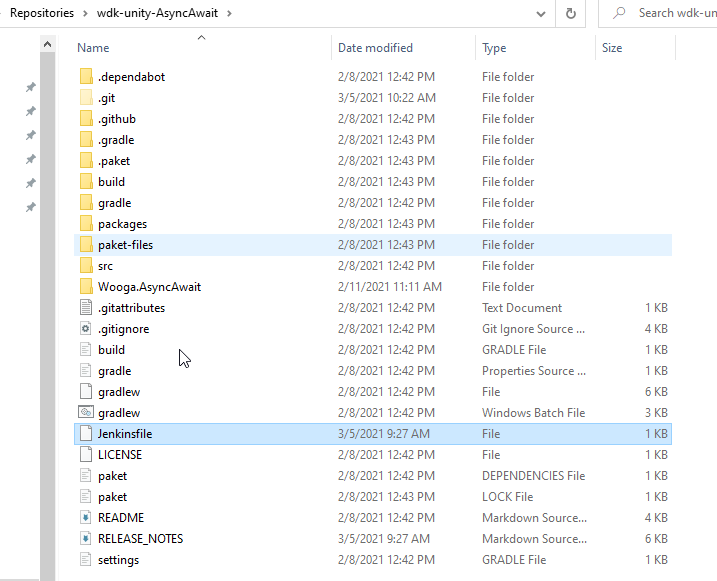Screen dimensions: 717x581
Task: Select the .github folder icon
Action: 86,118
